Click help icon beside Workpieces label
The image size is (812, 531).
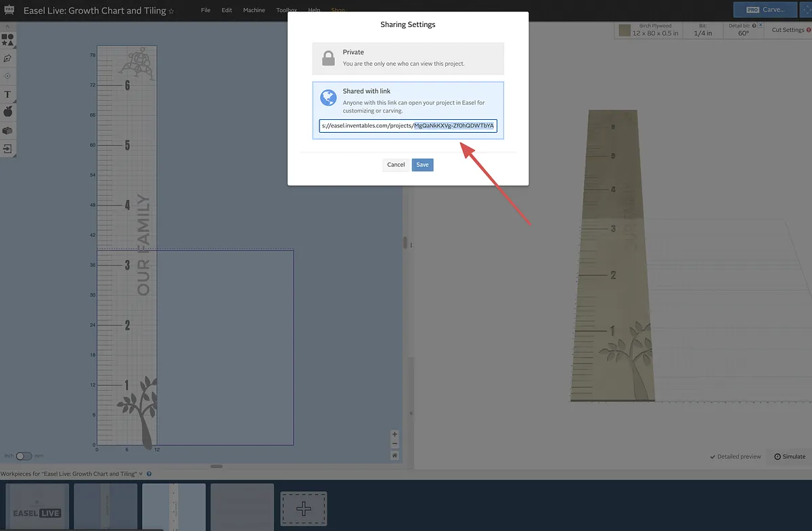(149, 474)
